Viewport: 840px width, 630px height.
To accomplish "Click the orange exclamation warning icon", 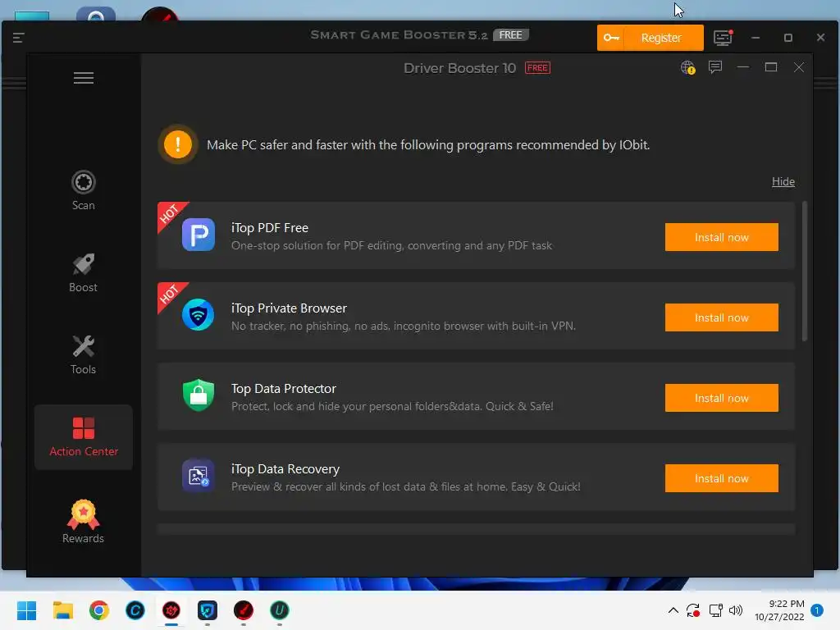I will [178, 144].
